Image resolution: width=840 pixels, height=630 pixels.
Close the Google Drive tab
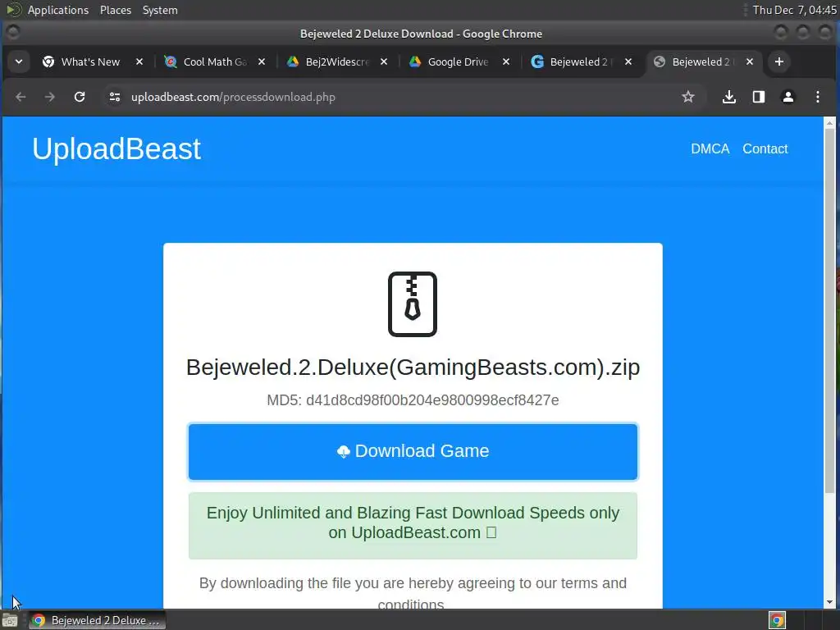505,62
